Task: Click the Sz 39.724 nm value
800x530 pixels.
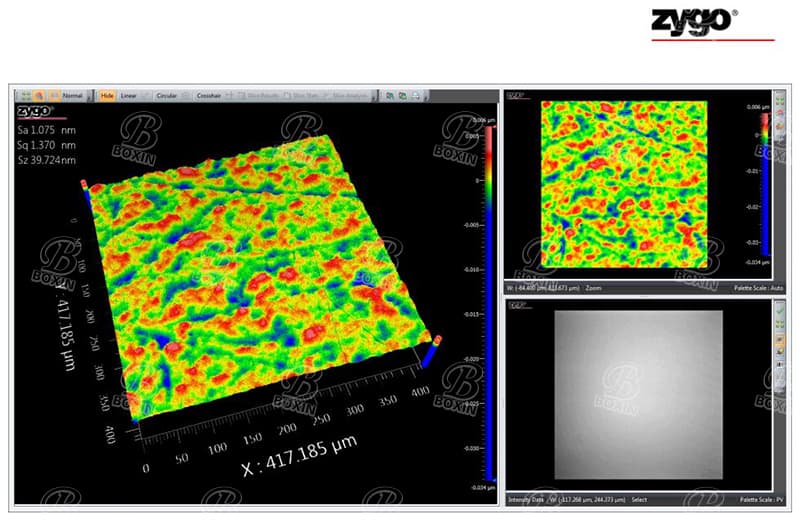Action: (x=46, y=160)
